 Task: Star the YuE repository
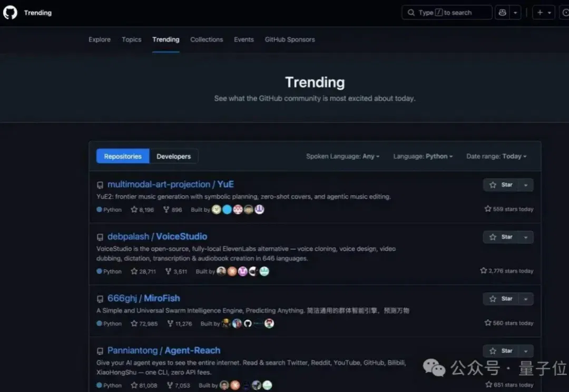(x=501, y=185)
